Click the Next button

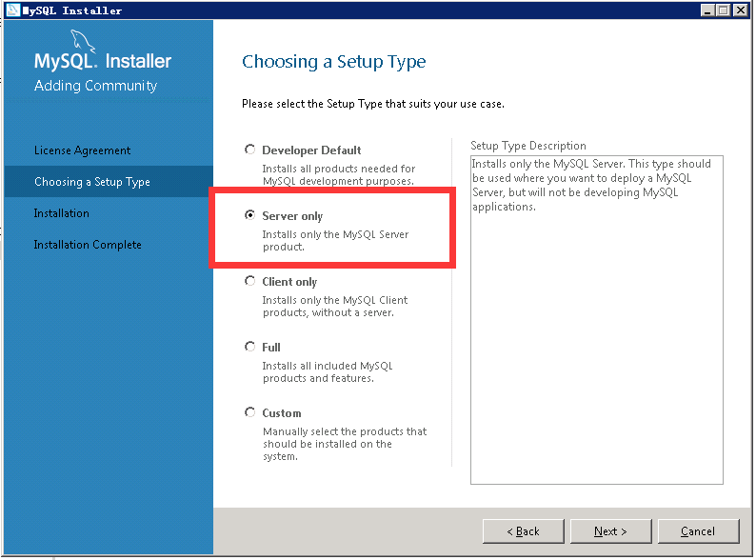pos(610,531)
